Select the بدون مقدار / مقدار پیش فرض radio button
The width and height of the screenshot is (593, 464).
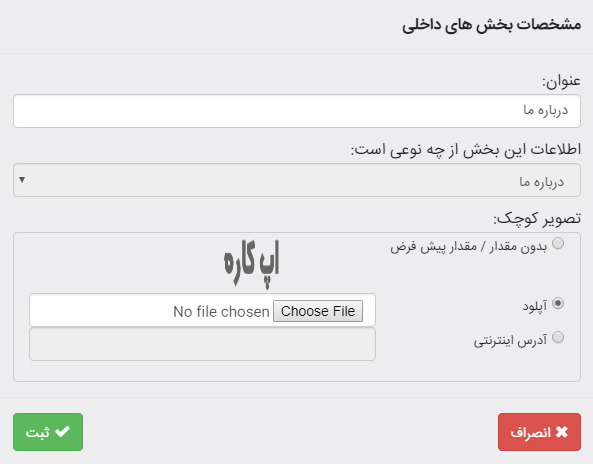click(558, 243)
